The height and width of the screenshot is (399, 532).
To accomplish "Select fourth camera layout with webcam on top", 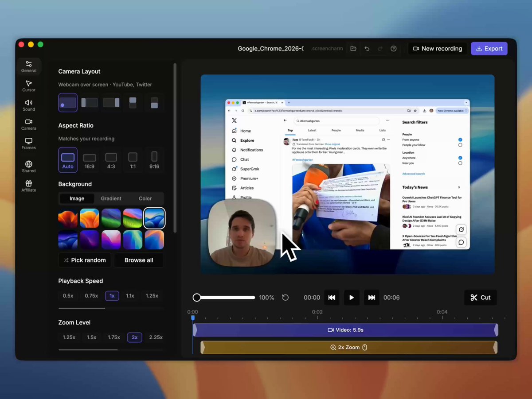I will pyautogui.click(x=133, y=103).
